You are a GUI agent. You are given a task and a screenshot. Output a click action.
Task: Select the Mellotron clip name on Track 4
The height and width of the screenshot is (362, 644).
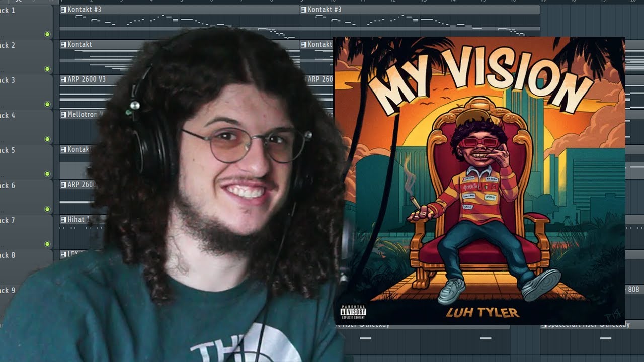point(86,115)
